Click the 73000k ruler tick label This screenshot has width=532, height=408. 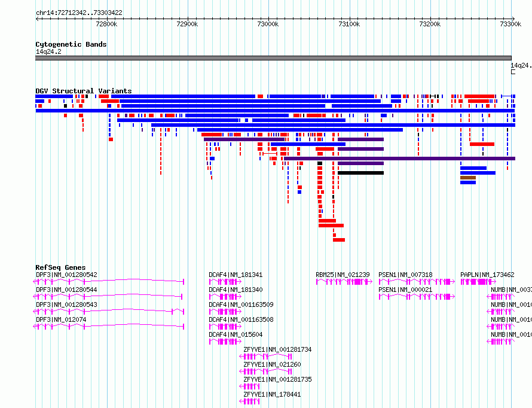pos(268,24)
